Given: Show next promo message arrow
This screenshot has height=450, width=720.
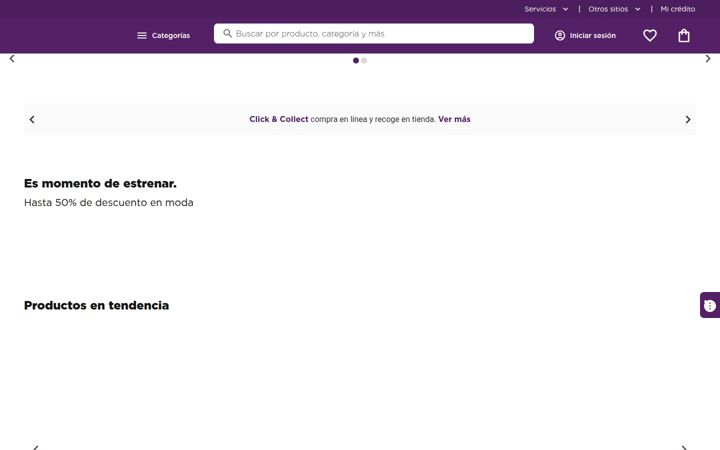Looking at the screenshot, I should point(687,119).
